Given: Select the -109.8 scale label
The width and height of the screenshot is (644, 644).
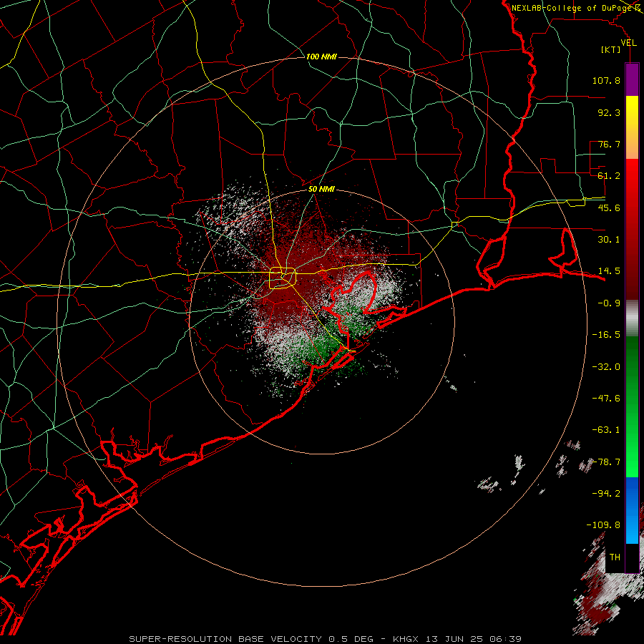Looking at the screenshot, I should click(603, 525).
